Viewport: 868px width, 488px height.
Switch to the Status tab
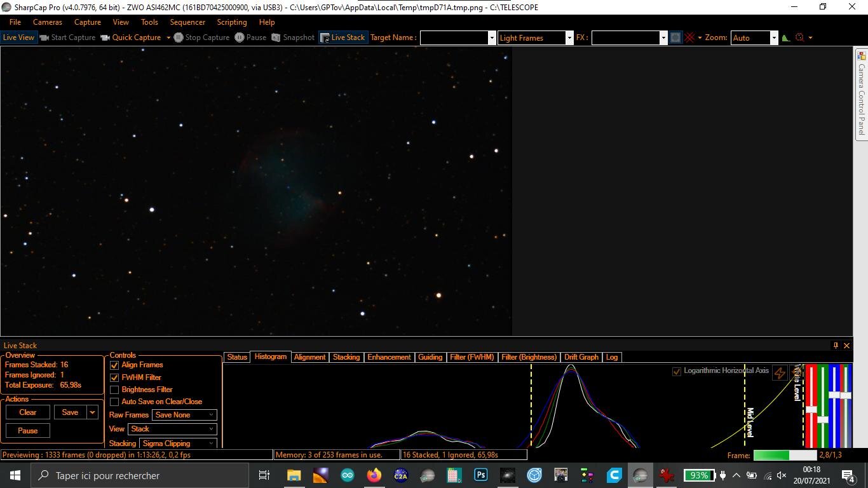tap(237, 357)
